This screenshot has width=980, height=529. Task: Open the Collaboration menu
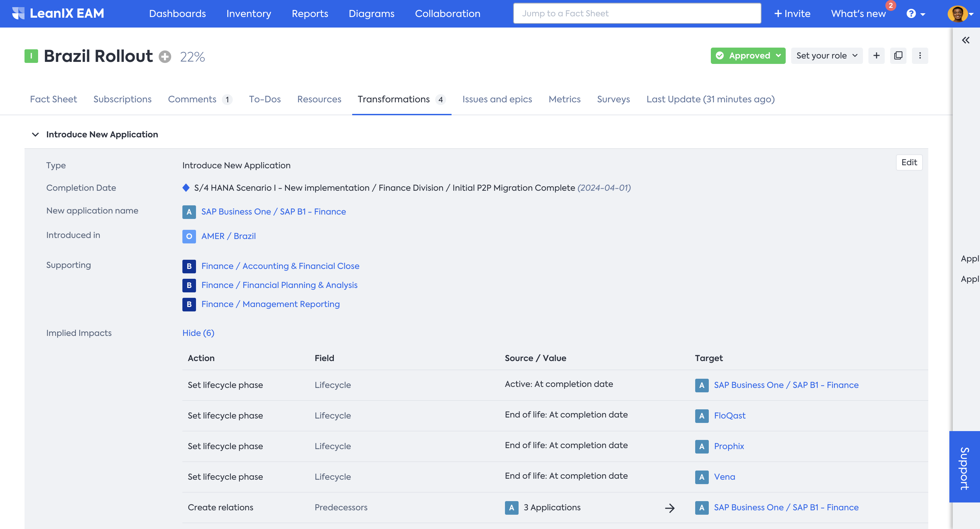pos(447,14)
